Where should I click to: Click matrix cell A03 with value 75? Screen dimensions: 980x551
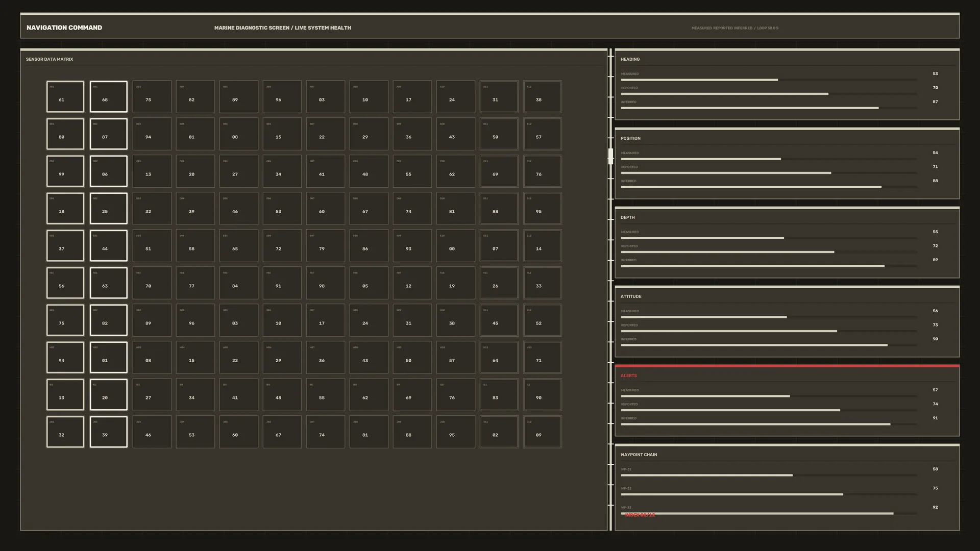152,96
